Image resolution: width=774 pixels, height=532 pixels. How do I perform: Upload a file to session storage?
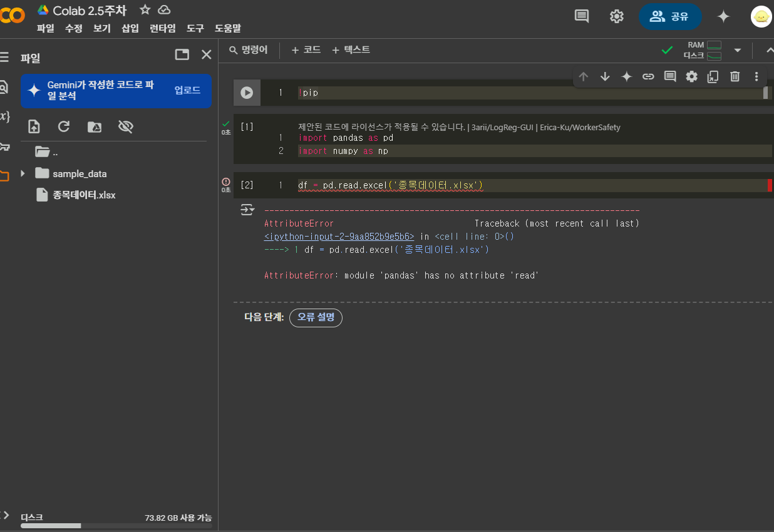pyautogui.click(x=34, y=127)
